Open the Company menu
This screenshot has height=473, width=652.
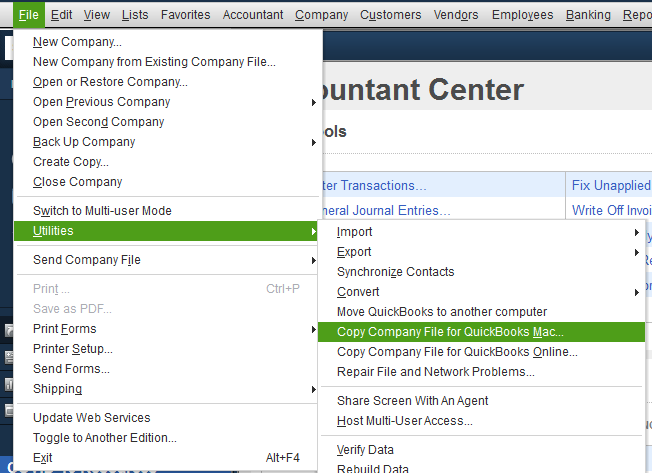[321, 15]
